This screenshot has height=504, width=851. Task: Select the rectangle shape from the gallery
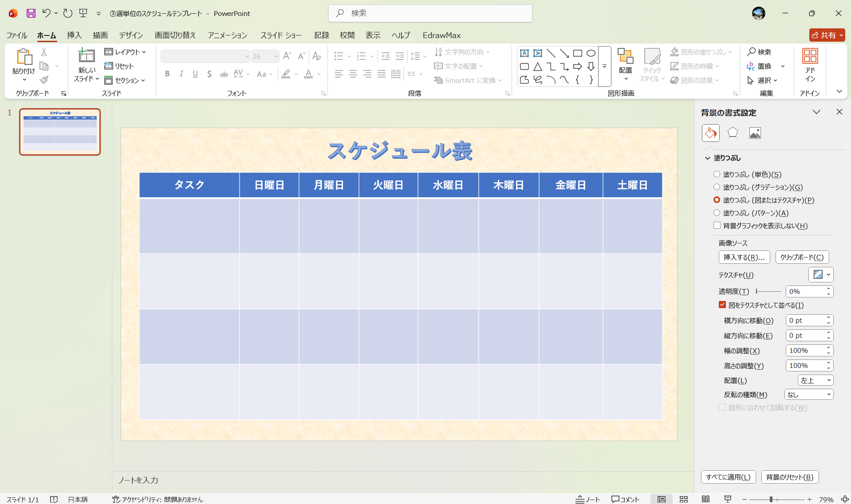tap(577, 53)
